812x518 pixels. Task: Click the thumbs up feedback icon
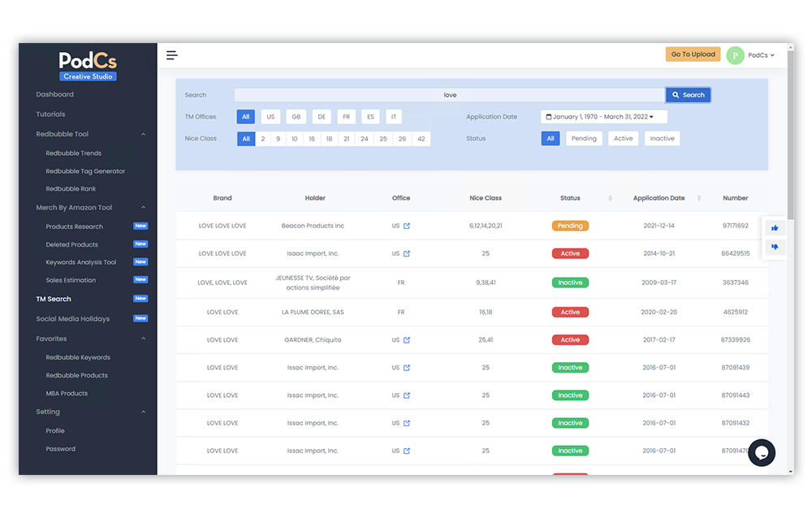coord(775,228)
